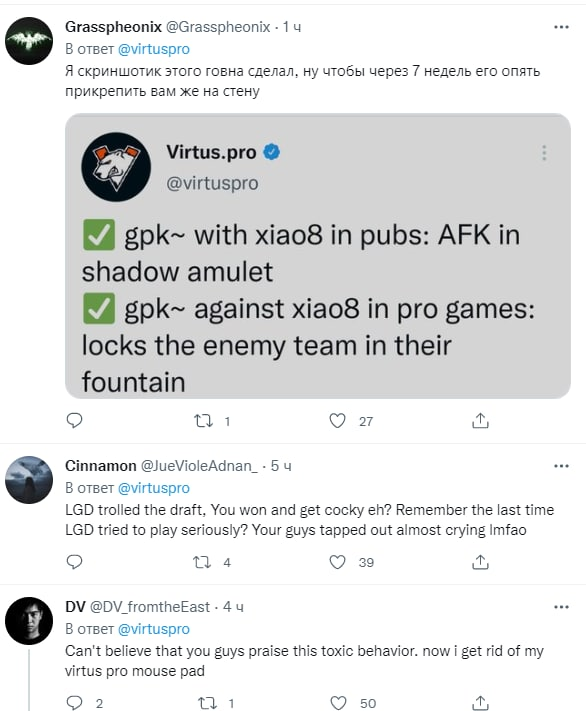Viewport: 586px width, 711px height.
Task: Share Cinnamon's tweet
Action: (x=480, y=562)
